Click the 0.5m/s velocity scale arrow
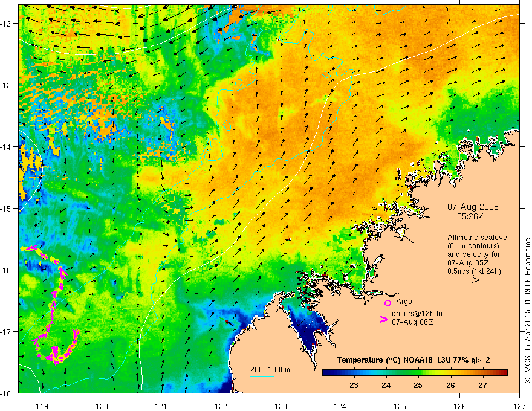532x411 pixels. tap(467, 280)
